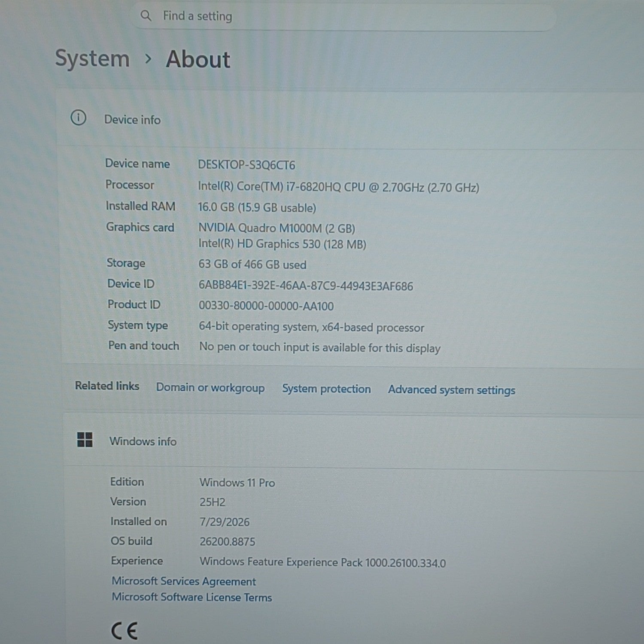
Task: Click the Related links label
Action: tap(107, 386)
